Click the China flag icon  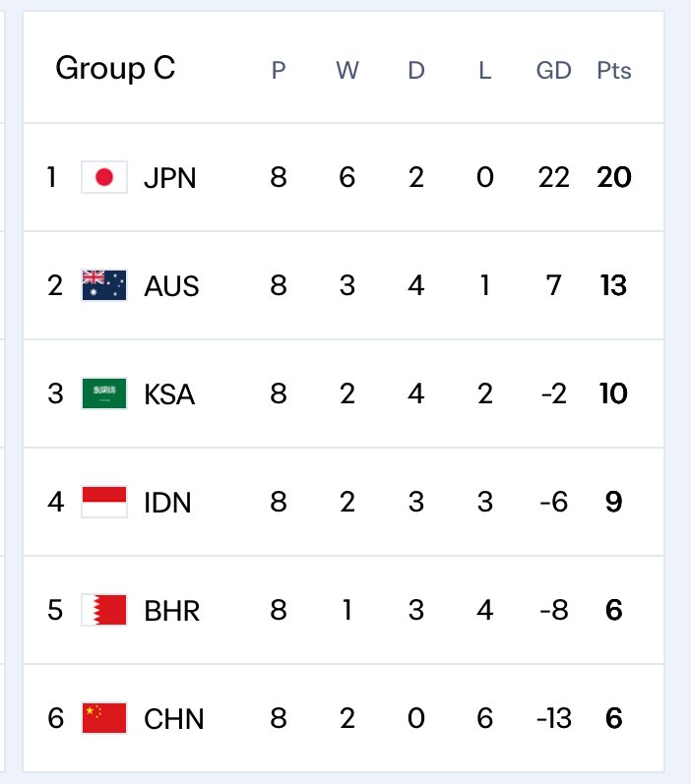pyautogui.click(x=104, y=718)
